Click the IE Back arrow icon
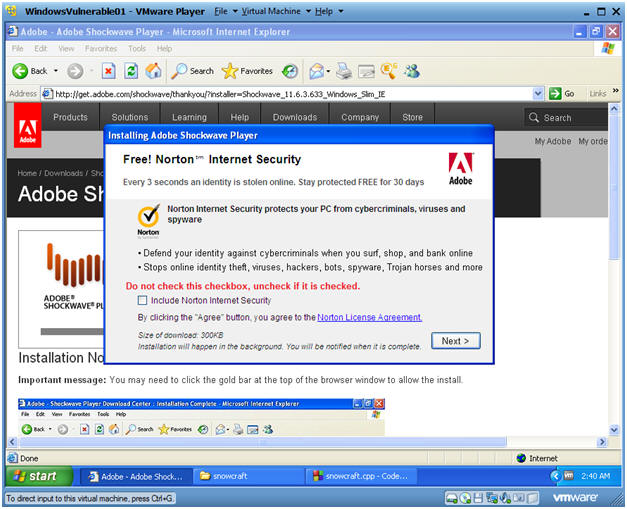The width and height of the screenshot is (627, 509). pos(20,71)
